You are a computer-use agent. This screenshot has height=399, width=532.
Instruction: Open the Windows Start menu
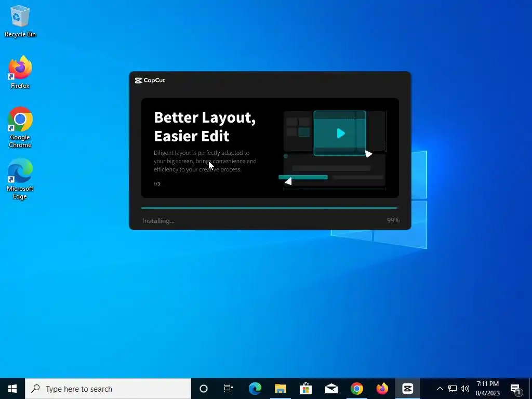tap(12, 389)
